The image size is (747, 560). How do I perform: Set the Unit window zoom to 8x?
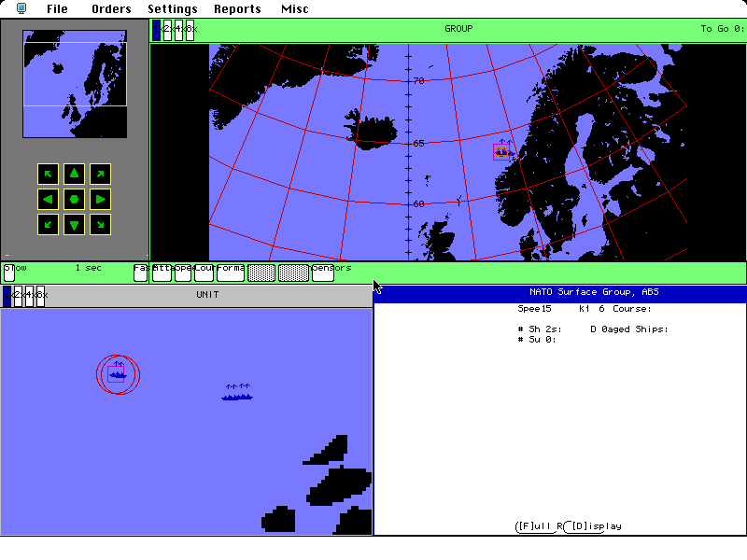pyautogui.click(x=40, y=296)
